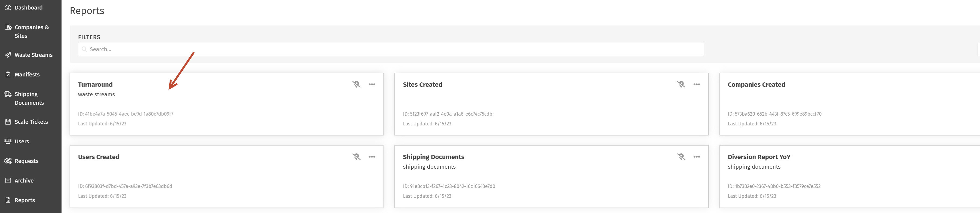The width and height of the screenshot is (980, 213).
Task: Click the Waste Streams paper-plane icon
Action: 8,55
